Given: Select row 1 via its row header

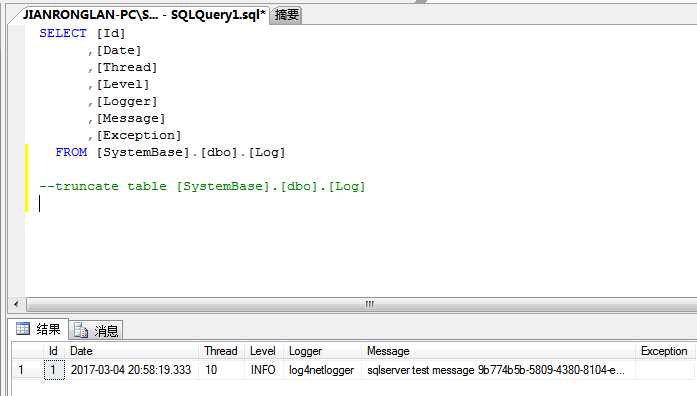Looking at the screenshot, I should tap(27, 370).
